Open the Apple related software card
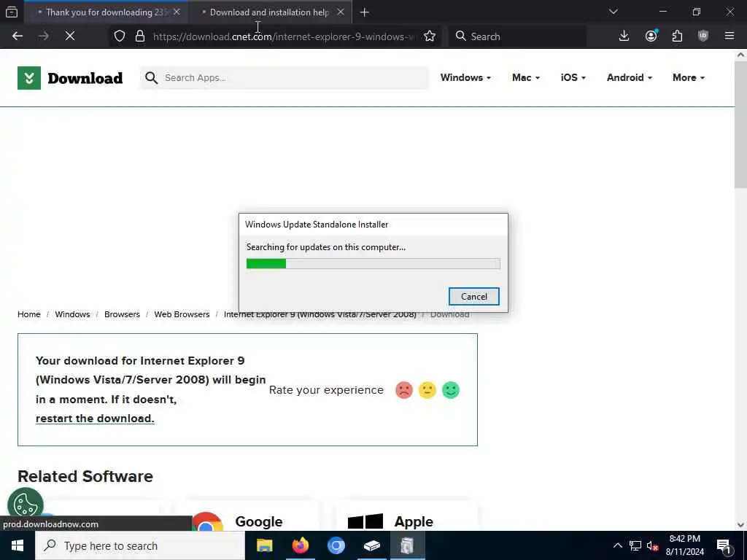Image resolution: width=747 pixels, height=560 pixels. point(406,516)
